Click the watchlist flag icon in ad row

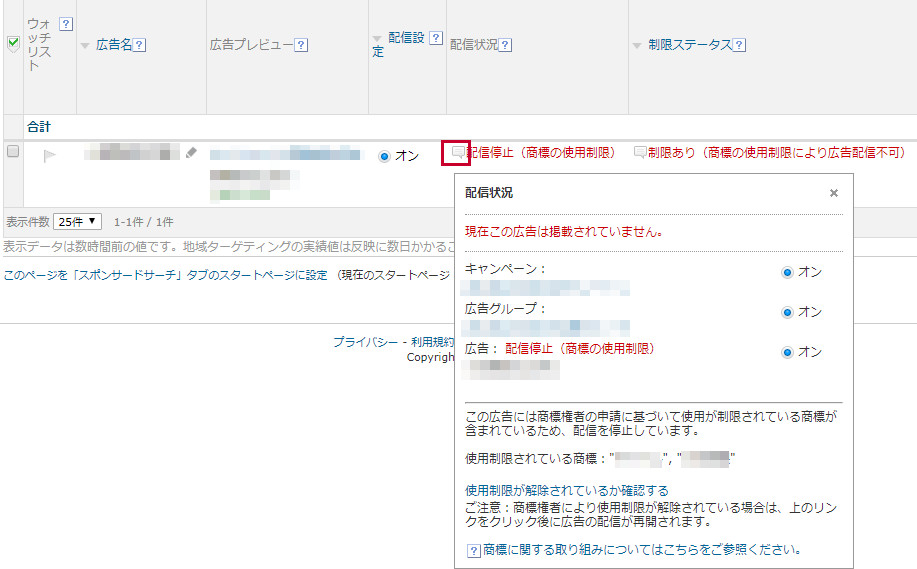(50, 155)
